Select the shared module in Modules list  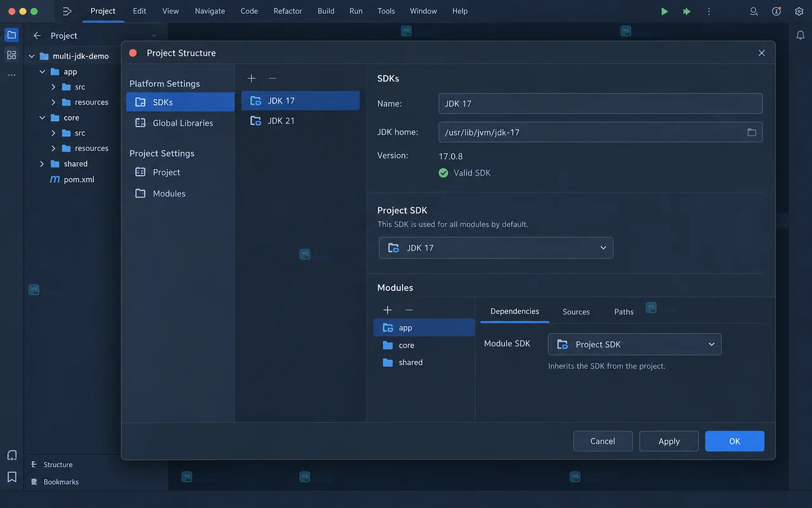424,362
